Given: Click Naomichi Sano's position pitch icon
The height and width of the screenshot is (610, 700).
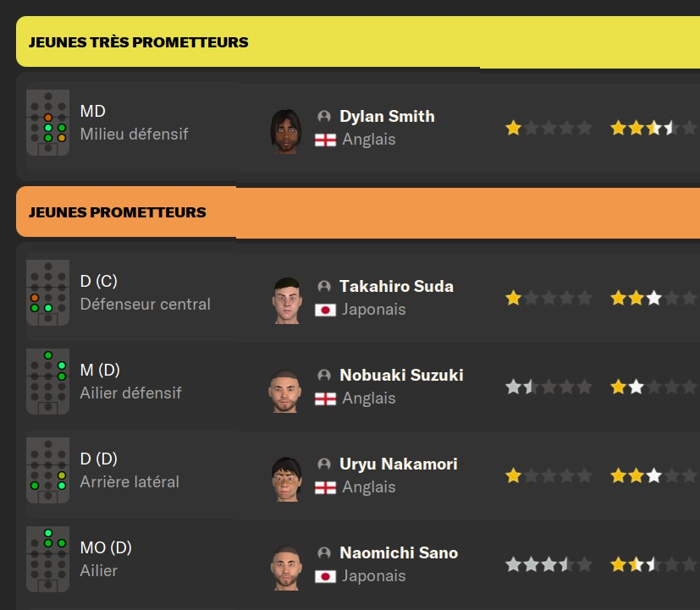Looking at the screenshot, I should click(47, 558).
